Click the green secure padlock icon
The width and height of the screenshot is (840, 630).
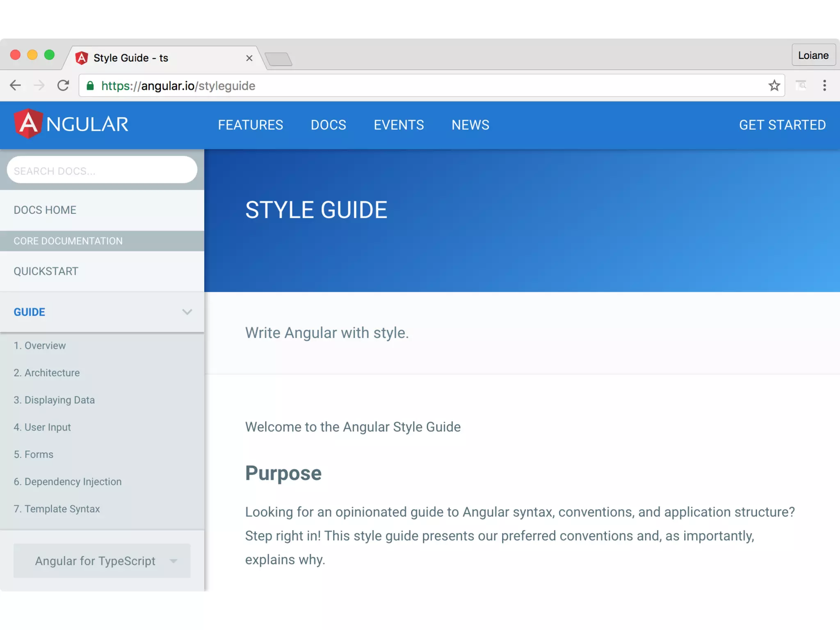(91, 86)
